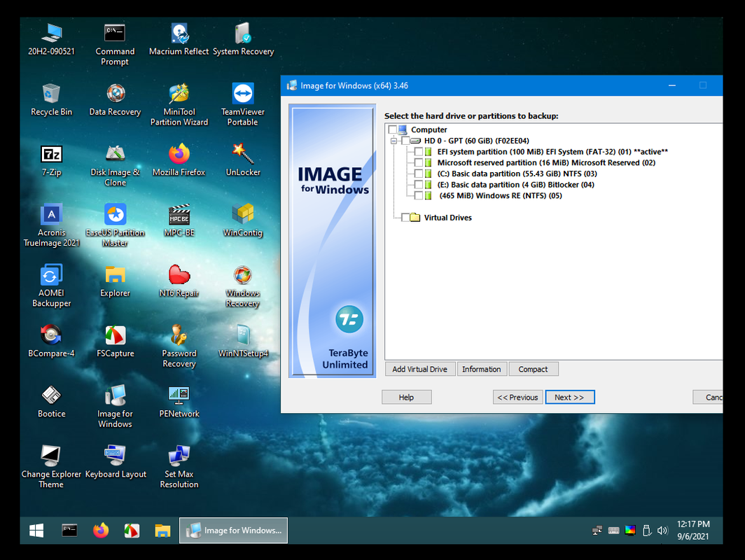Viewport: 745px width, 560px height.
Task: Open the Command Prompt desktop icon
Action: coord(115,45)
